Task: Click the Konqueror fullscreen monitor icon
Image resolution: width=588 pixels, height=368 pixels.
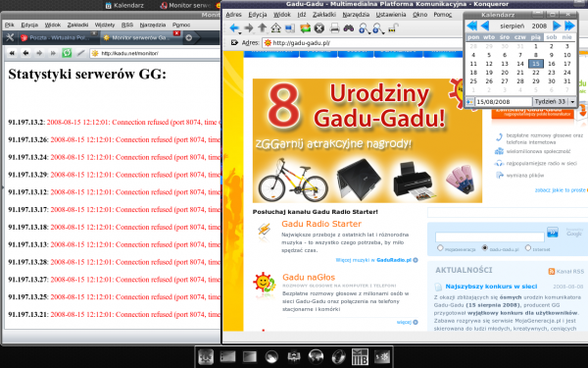Action: tap(290, 28)
